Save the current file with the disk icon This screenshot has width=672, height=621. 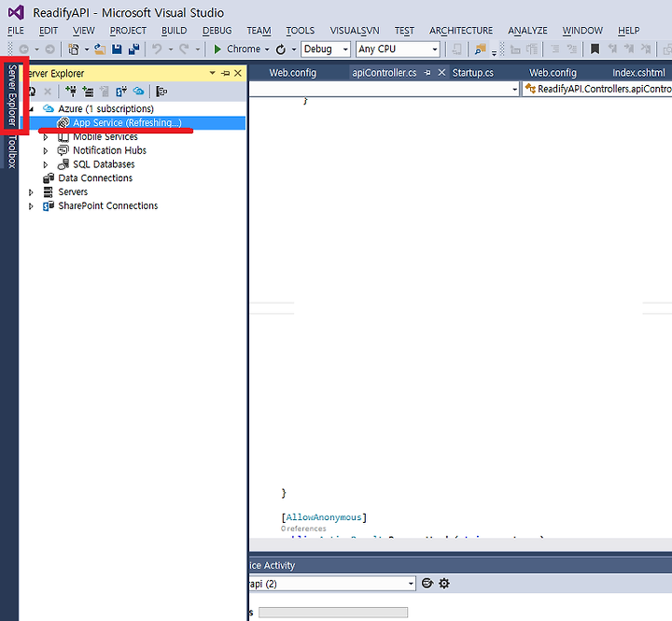tap(117, 49)
